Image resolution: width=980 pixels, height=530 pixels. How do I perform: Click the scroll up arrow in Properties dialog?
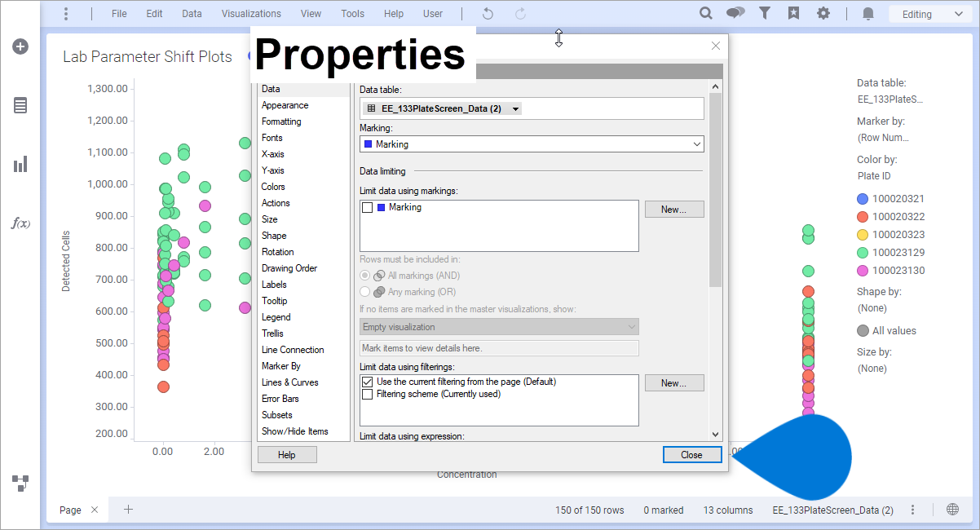tap(716, 86)
